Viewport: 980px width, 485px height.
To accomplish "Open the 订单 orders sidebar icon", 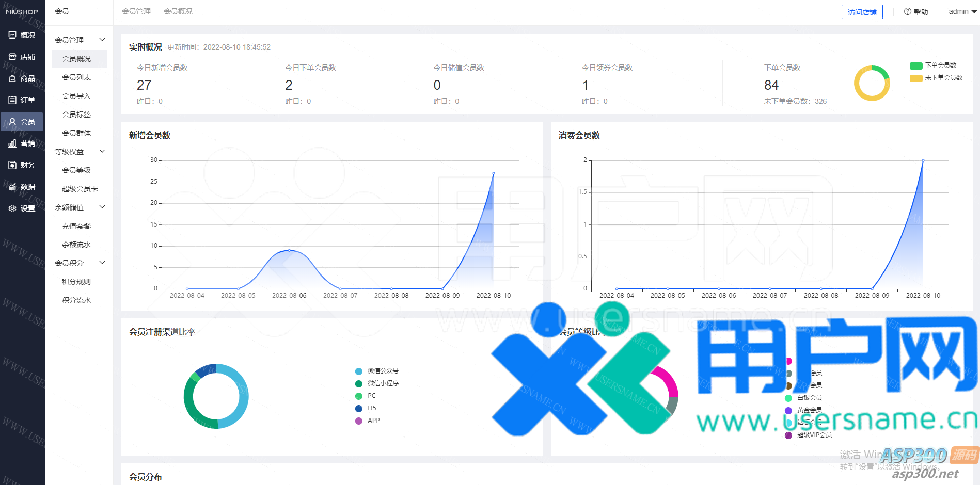I will point(12,100).
